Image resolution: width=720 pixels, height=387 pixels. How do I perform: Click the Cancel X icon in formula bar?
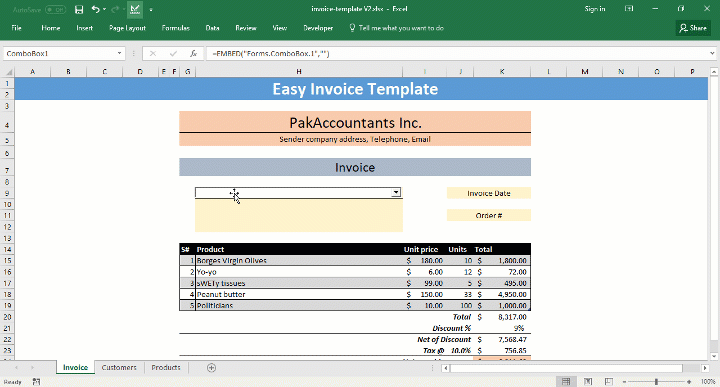pyautogui.click(x=153, y=54)
